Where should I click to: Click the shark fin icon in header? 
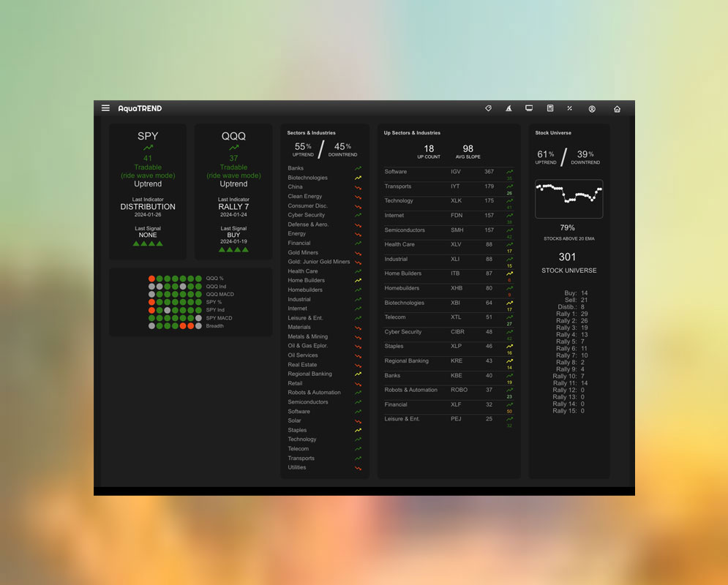509,108
